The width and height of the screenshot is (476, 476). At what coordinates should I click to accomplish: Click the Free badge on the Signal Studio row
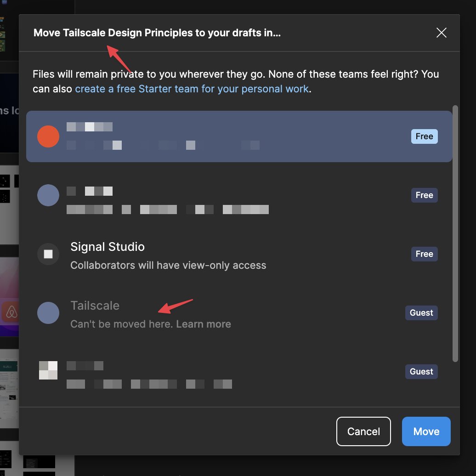(424, 254)
